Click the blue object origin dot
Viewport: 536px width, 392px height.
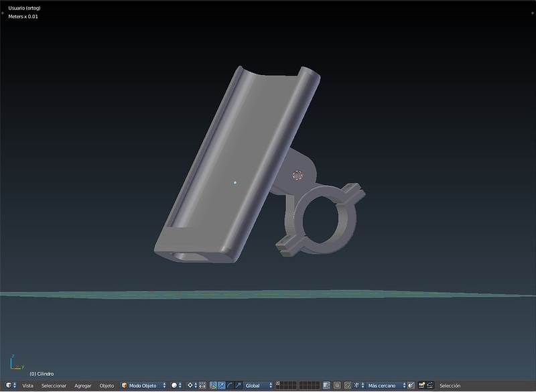[x=235, y=182]
